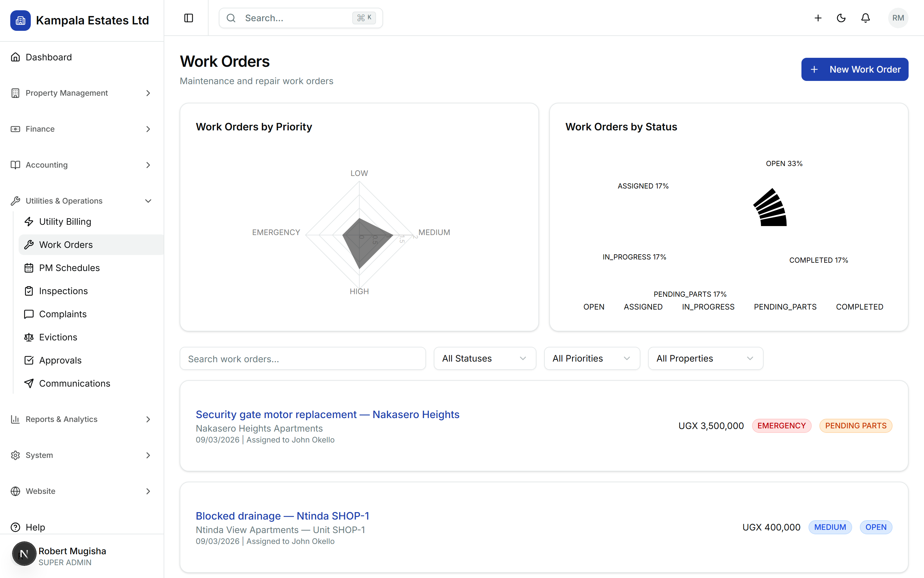This screenshot has height=578, width=924.
Task: Click the Inspections clipboard icon
Action: pyautogui.click(x=29, y=291)
